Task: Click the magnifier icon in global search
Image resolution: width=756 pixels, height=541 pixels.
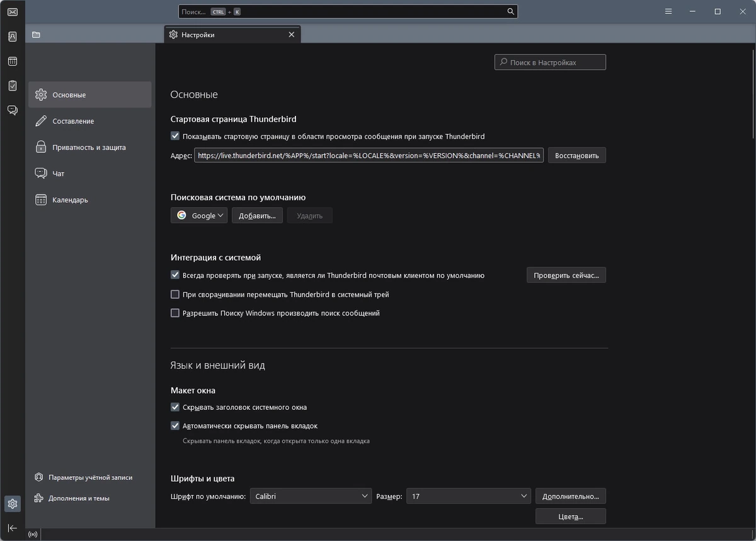Action: [511, 11]
